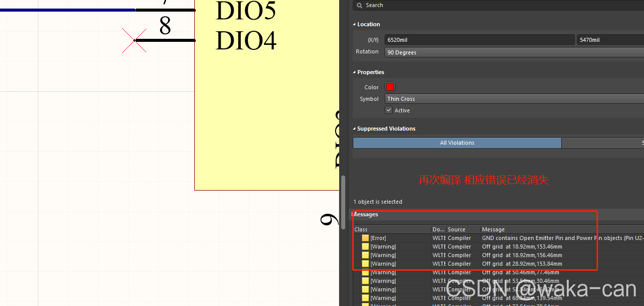644x306 pixels.
Task: Click the red No ERC cross marker
Action: pos(134,40)
